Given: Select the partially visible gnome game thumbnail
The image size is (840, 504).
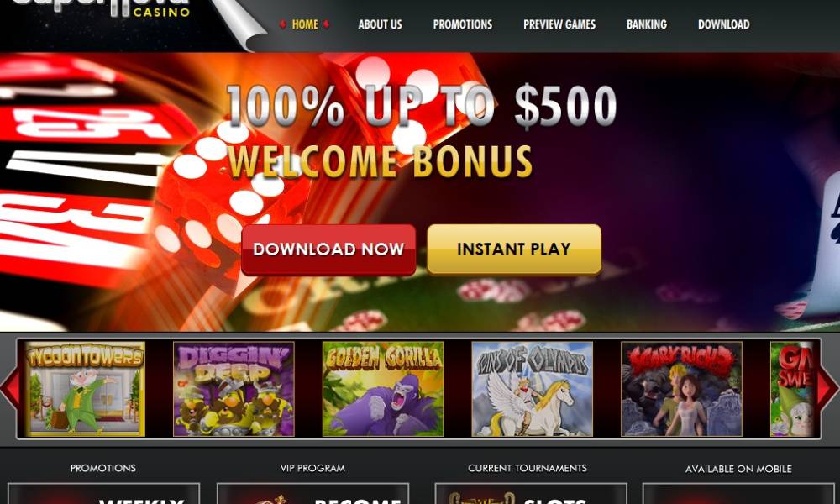Looking at the screenshot, I should tap(793, 389).
